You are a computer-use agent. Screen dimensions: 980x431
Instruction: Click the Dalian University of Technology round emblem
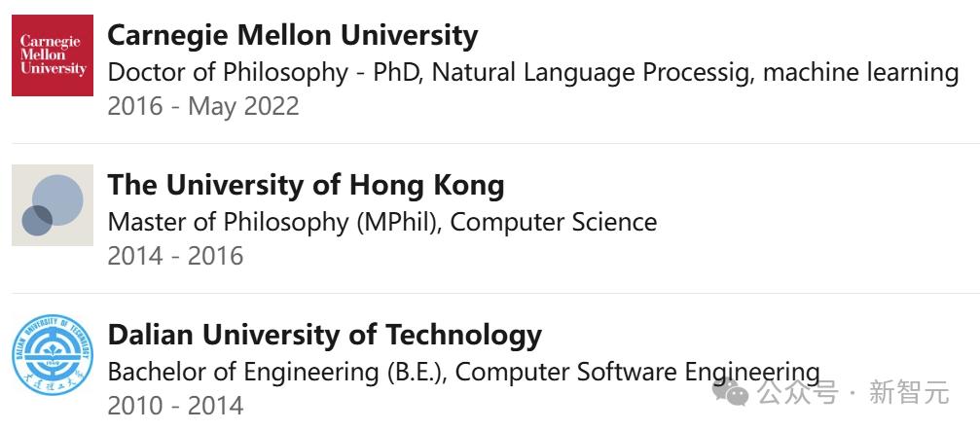pos(53,355)
